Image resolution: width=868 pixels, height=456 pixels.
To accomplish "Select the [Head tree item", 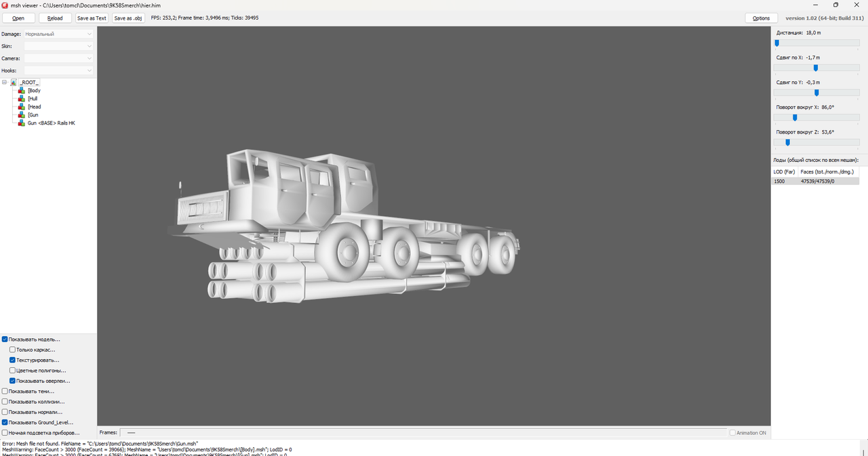I will (34, 106).
